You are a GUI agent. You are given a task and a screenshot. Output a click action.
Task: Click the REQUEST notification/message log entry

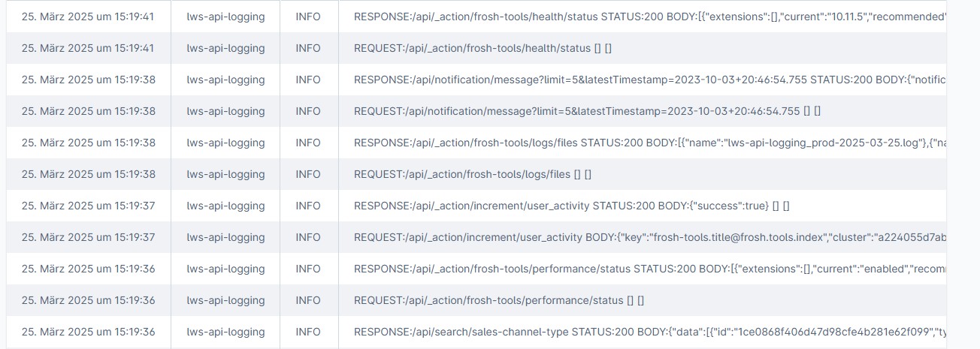(x=586, y=111)
